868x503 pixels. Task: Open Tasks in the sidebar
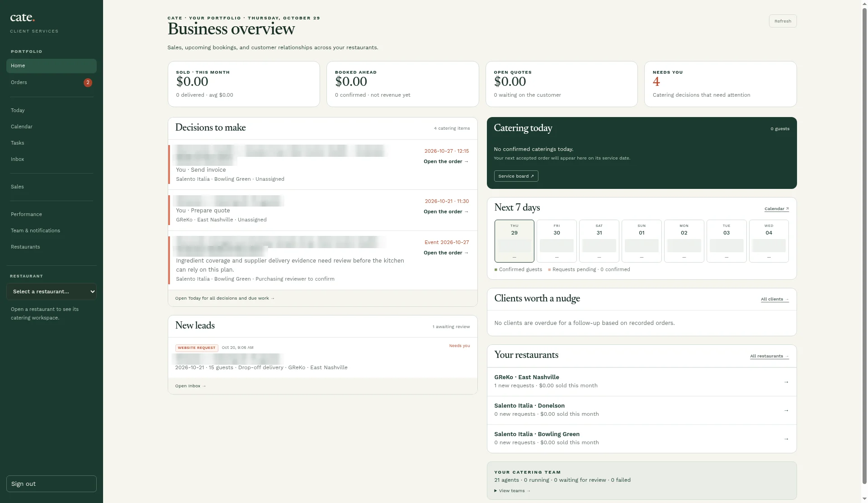coord(52,143)
